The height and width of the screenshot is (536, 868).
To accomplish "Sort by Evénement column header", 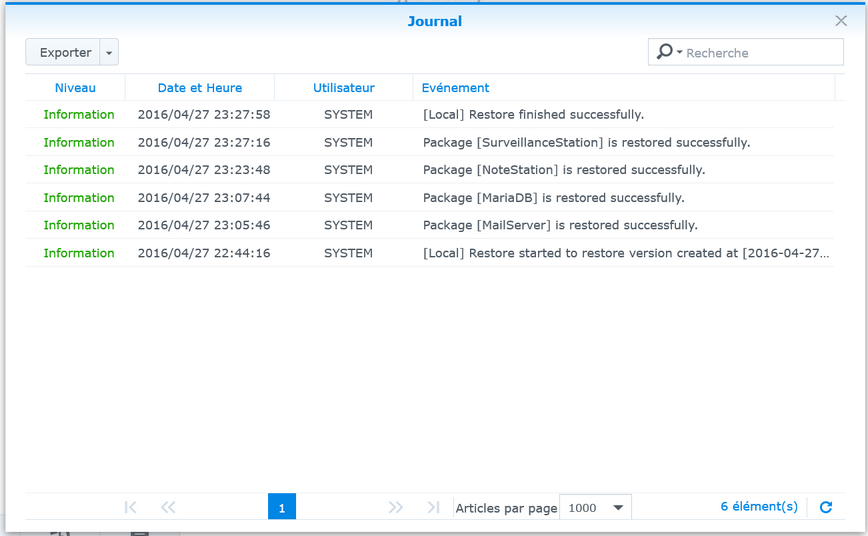I will pos(624,87).
